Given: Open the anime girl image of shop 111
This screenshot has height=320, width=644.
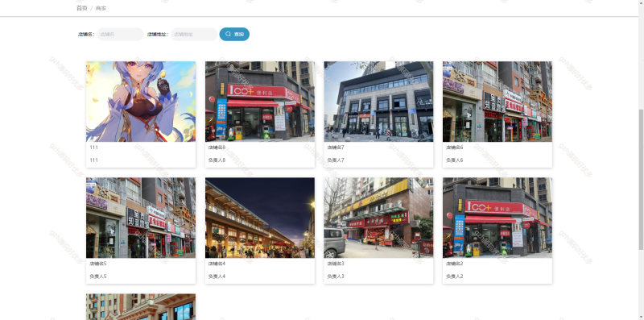Looking at the screenshot, I should pos(141,102).
